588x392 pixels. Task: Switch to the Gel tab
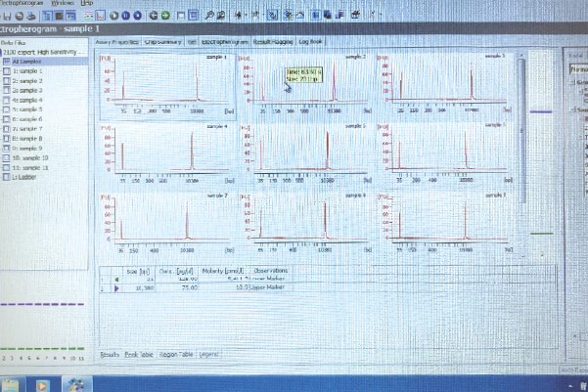tap(193, 42)
